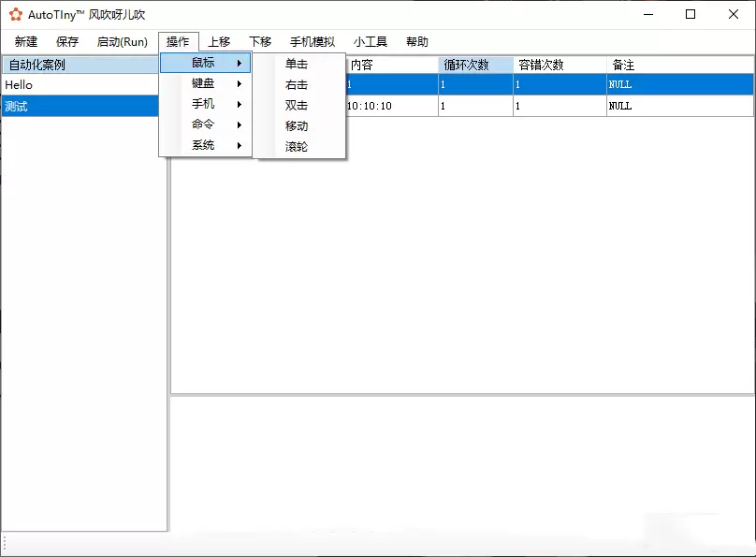Click the 自动化案例 list header
The image size is (756, 557).
(x=80, y=65)
